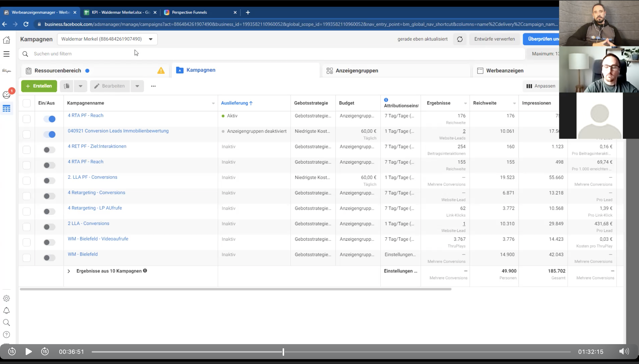The width and height of the screenshot is (639, 364).
Task: Enable the 2. LLA PF - Conversions campaign toggle
Action: pos(49,181)
